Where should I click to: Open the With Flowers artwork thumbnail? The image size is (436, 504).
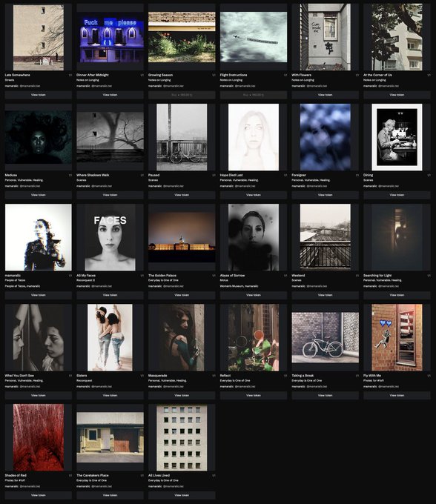(325, 37)
